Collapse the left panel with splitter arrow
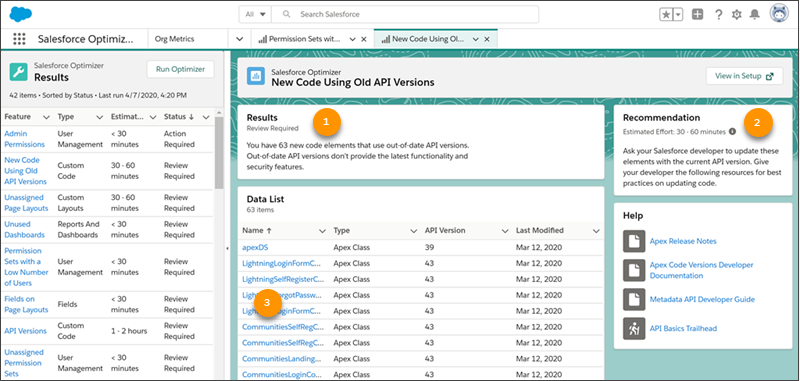Image resolution: width=800 pixels, height=381 pixels. point(227,248)
